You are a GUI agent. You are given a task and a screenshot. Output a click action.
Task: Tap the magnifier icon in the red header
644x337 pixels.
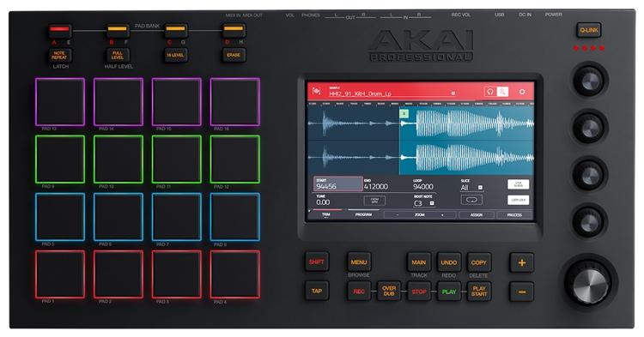pyautogui.click(x=502, y=92)
